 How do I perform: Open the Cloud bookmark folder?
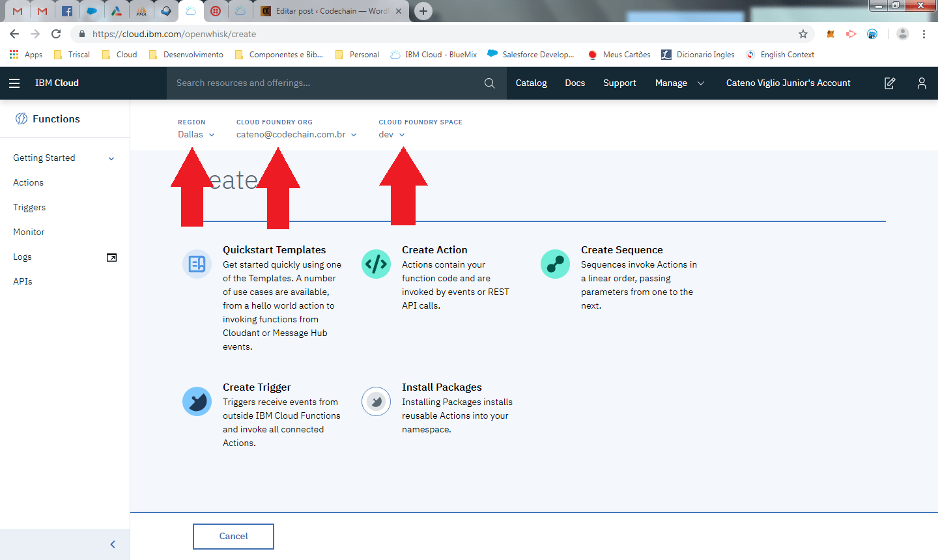click(x=120, y=55)
